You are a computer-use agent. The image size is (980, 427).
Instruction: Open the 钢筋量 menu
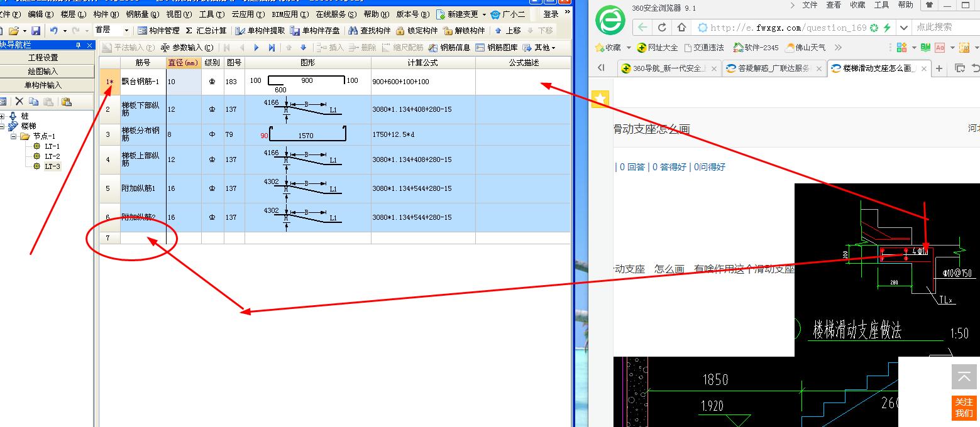click(x=142, y=14)
